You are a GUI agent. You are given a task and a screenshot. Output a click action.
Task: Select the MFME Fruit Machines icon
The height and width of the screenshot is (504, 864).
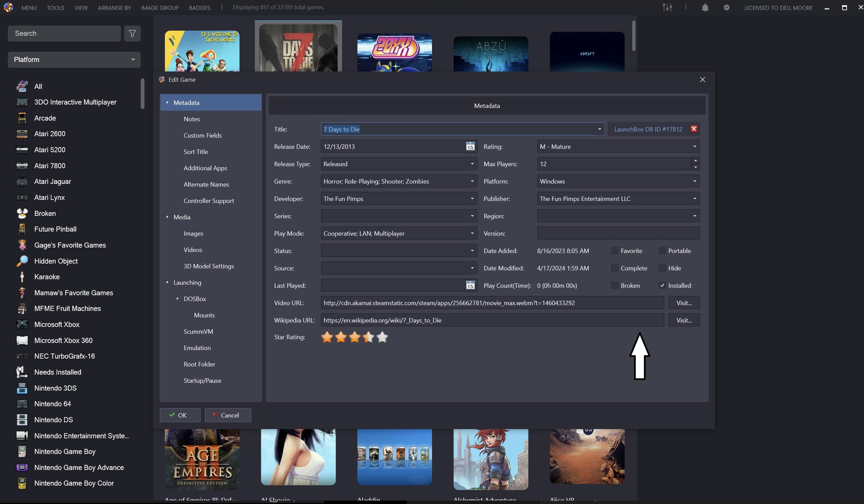(22, 309)
